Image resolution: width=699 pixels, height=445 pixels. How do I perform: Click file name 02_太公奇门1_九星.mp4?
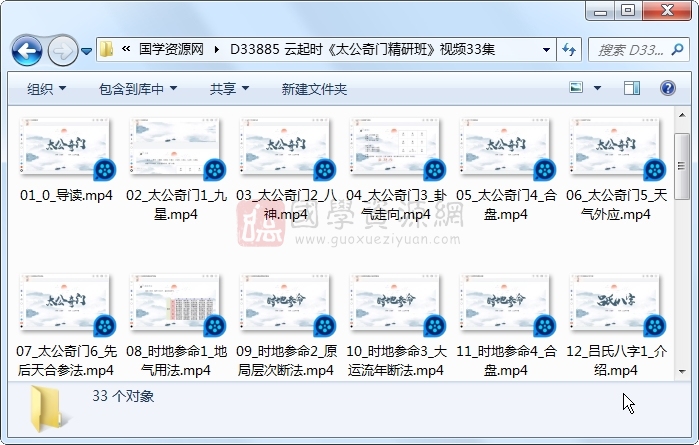176,205
